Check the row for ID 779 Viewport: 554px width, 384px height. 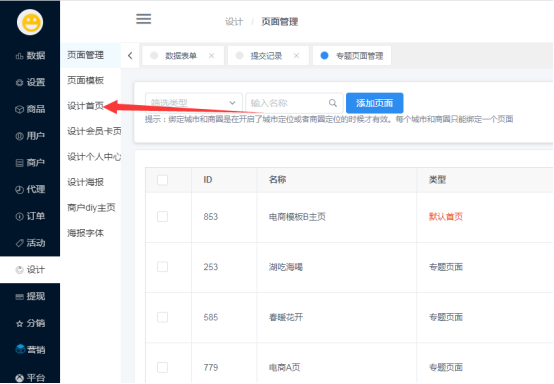tap(163, 367)
